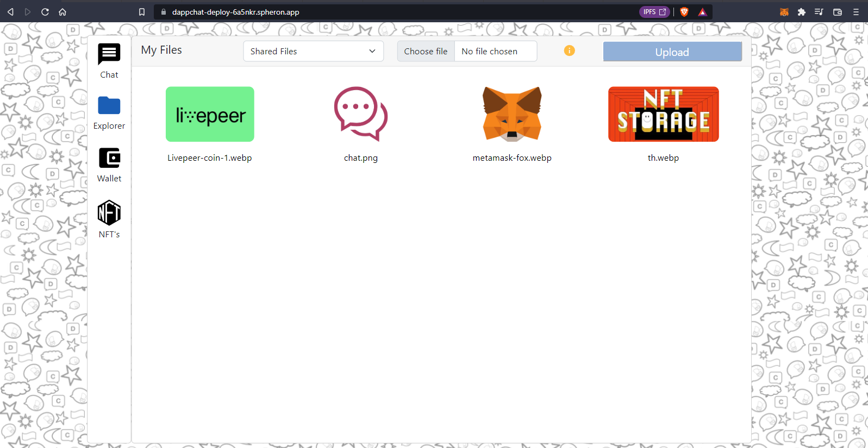Click the orange info icon
Screen dimensions: 868x448
coord(569,51)
